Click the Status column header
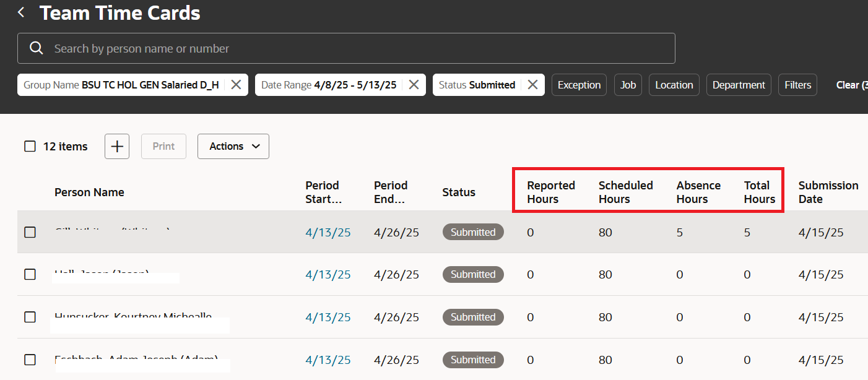Viewport: 868px width, 380px height. (459, 192)
